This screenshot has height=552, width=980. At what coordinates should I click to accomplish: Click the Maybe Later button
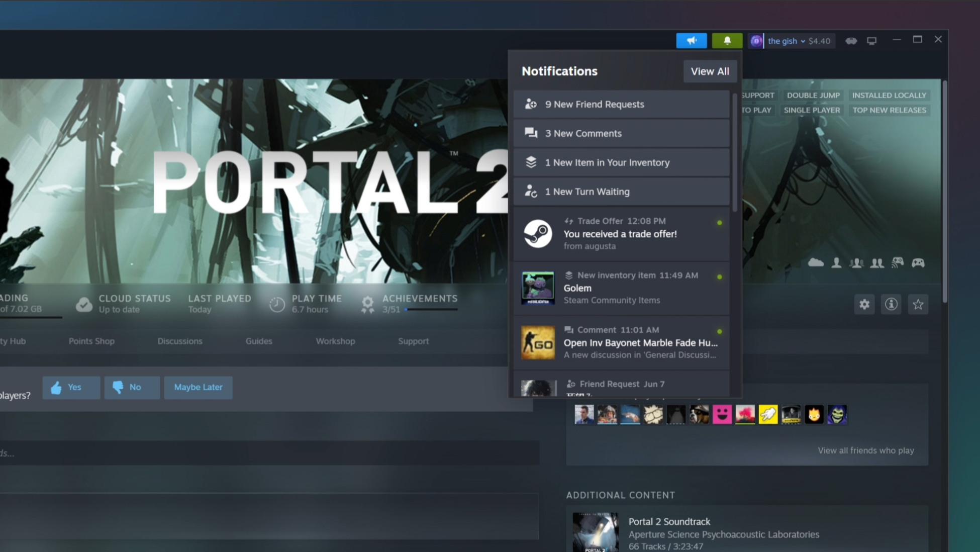coord(199,387)
